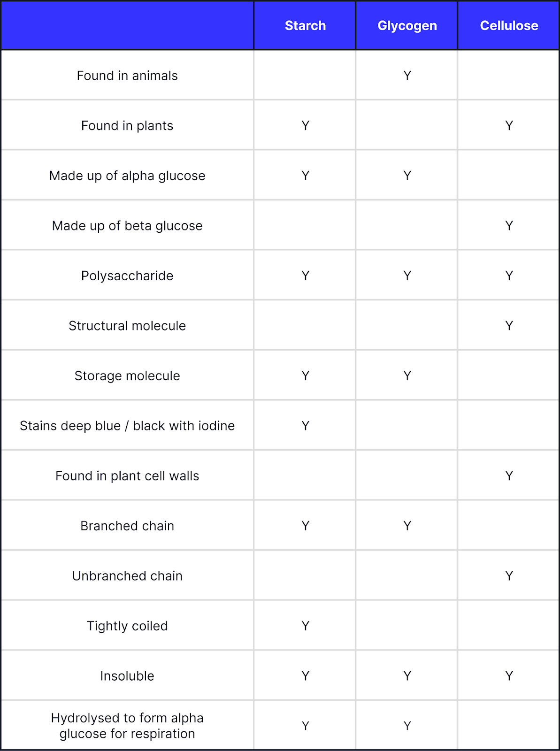Select the 'Found in plants' row label
Screen dimensions: 560x751
(127, 126)
